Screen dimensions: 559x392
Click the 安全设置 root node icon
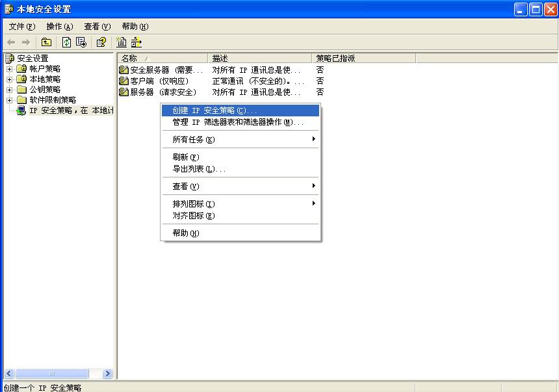[10, 58]
